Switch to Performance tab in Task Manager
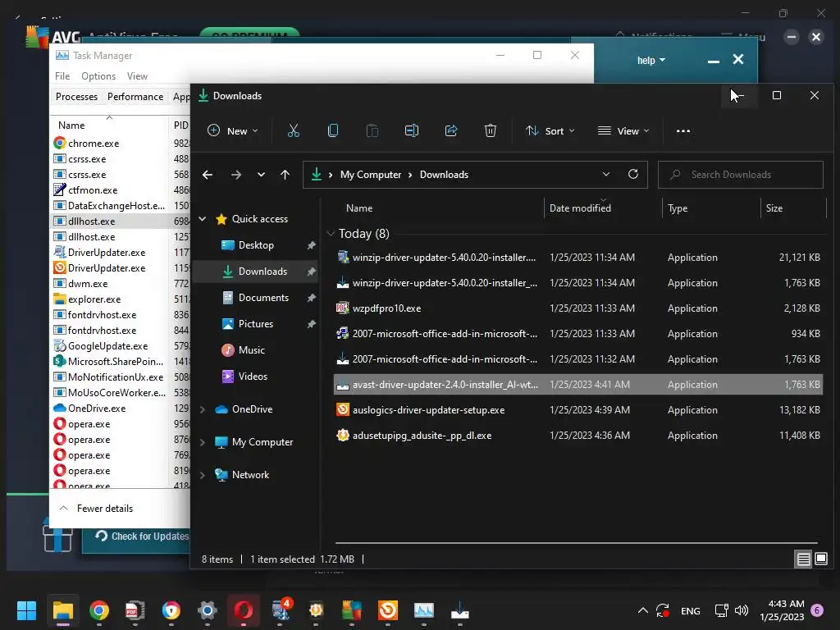Screen dimensions: 840x630 135,97
